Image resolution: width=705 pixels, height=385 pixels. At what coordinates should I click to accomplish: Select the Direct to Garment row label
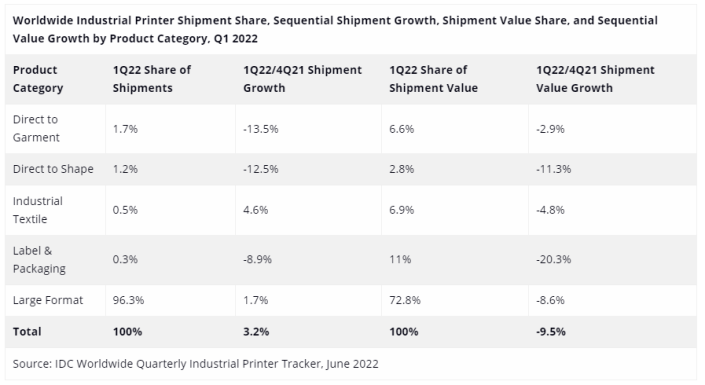pyautogui.click(x=36, y=129)
